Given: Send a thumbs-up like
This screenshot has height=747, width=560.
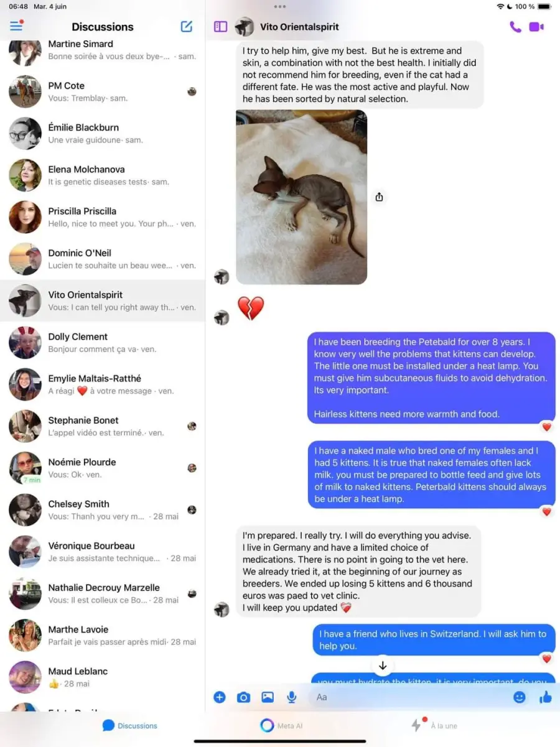Looking at the screenshot, I should [x=546, y=697].
